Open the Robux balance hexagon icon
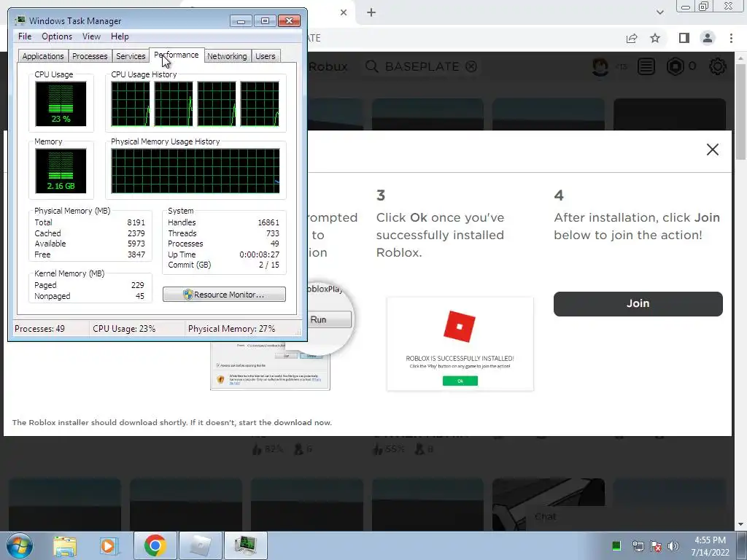Viewport: 747px width, 560px height. pos(675,66)
